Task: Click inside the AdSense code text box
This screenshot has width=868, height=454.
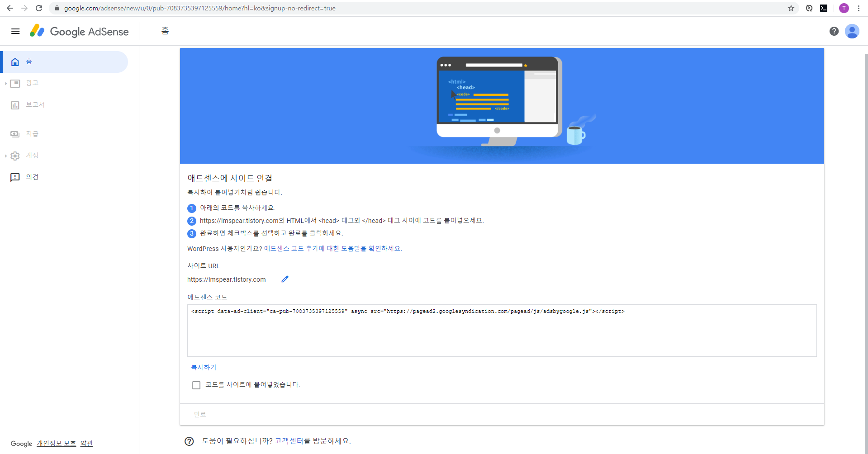Action: tap(502, 331)
